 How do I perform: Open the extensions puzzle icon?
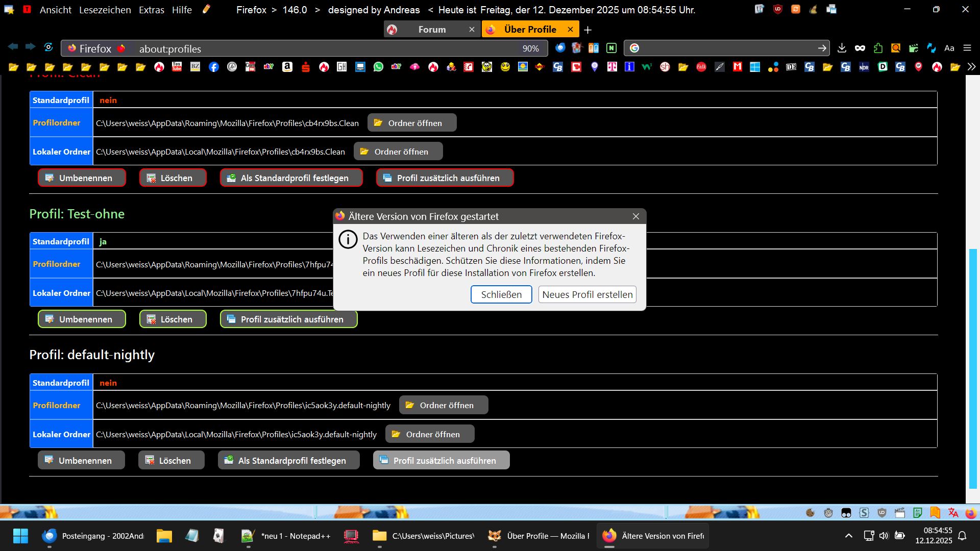[878, 48]
